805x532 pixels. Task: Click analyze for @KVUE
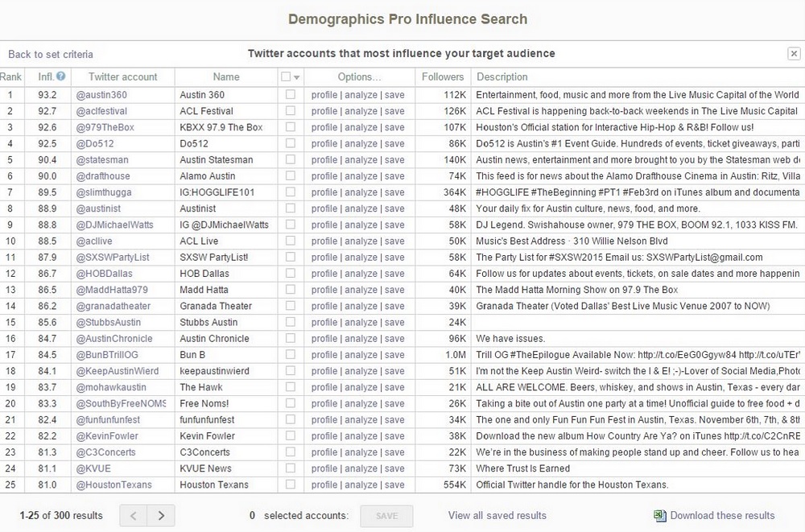(x=361, y=469)
